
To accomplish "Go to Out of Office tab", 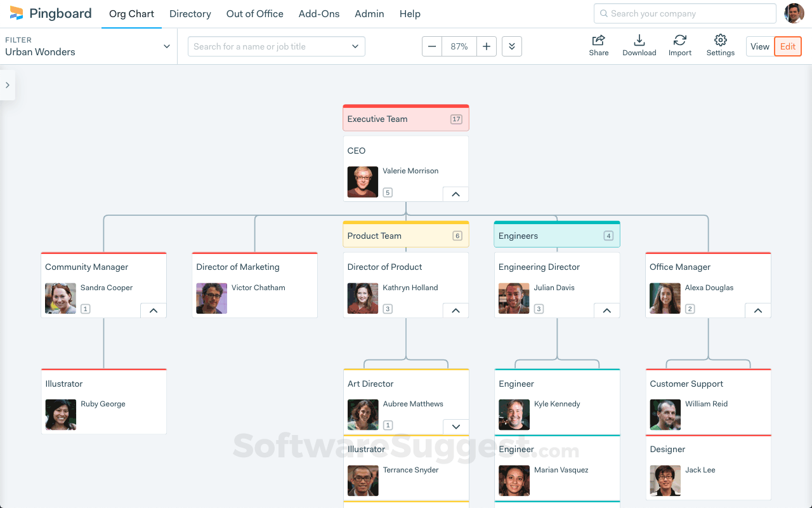I will pyautogui.click(x=255, y=14).
